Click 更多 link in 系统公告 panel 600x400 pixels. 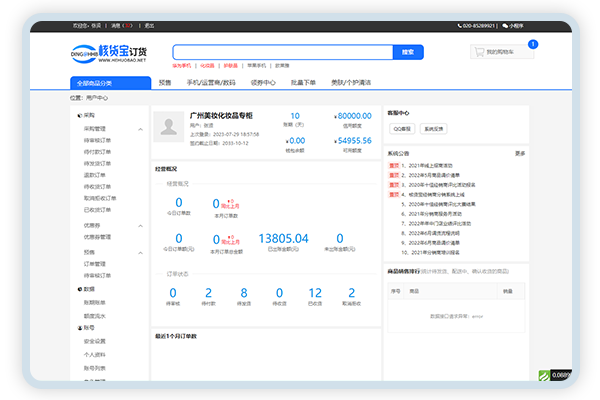point(520,154)
